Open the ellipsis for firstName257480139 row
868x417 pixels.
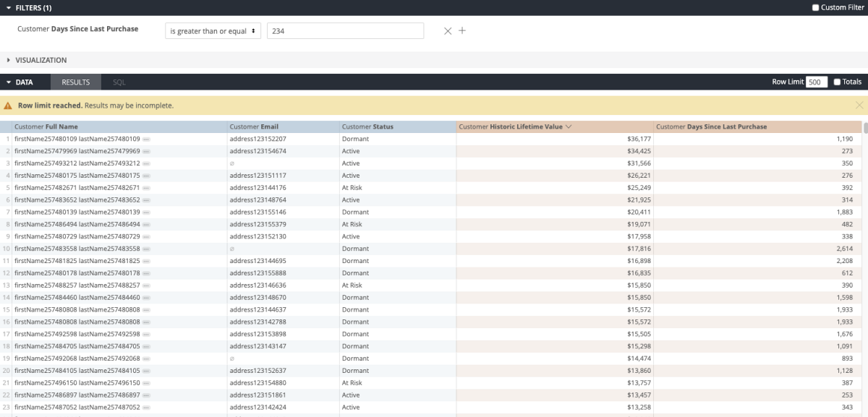[146, 212]
